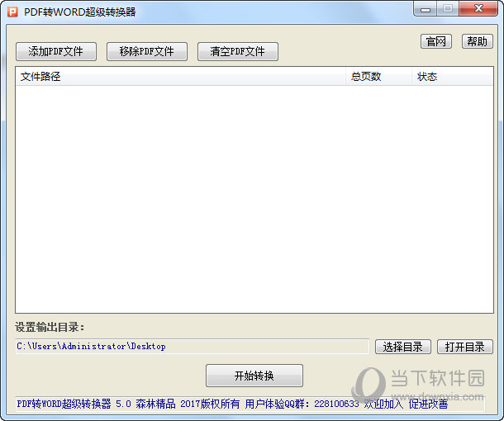Open 帮助 help
Screen dimensions: 504x421
point(478,41)
